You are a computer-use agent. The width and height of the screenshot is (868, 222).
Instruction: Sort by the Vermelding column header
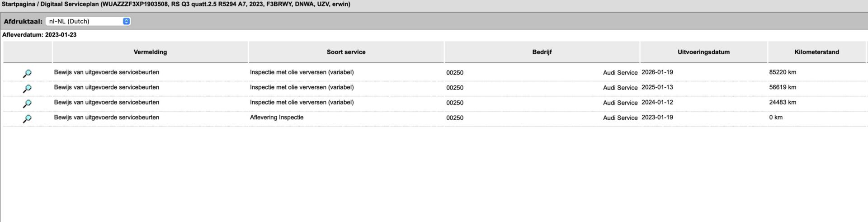pos(150,52)
